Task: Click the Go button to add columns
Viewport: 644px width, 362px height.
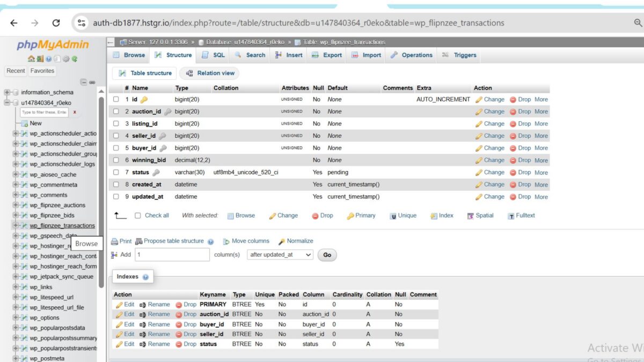Action: coord(327,255)
